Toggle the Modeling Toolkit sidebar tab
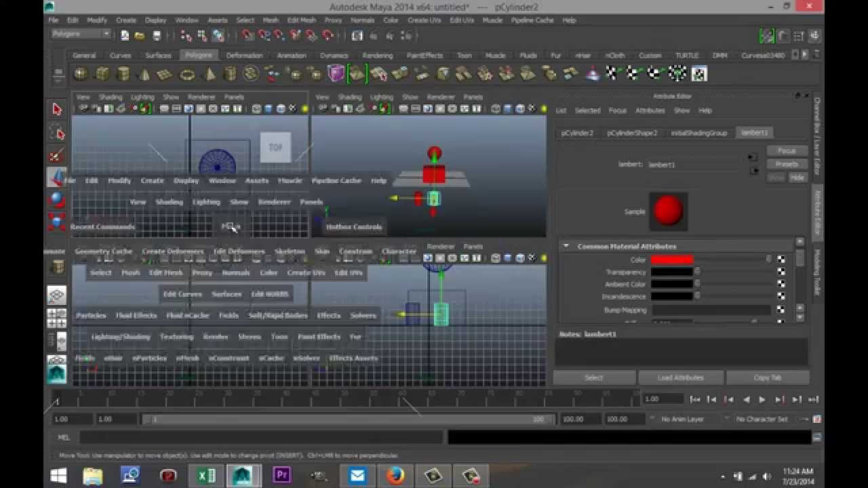This screenshot has width=868, height=488. click(x=817, y=272)
